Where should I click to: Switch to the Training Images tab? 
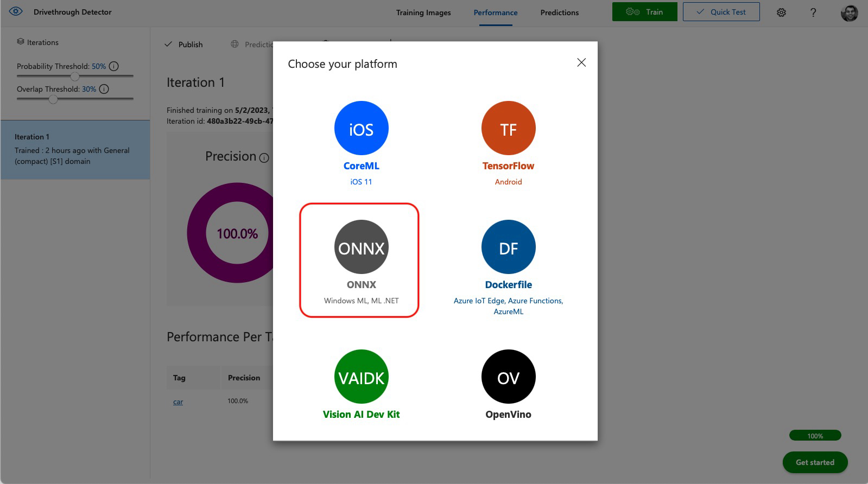423,12
